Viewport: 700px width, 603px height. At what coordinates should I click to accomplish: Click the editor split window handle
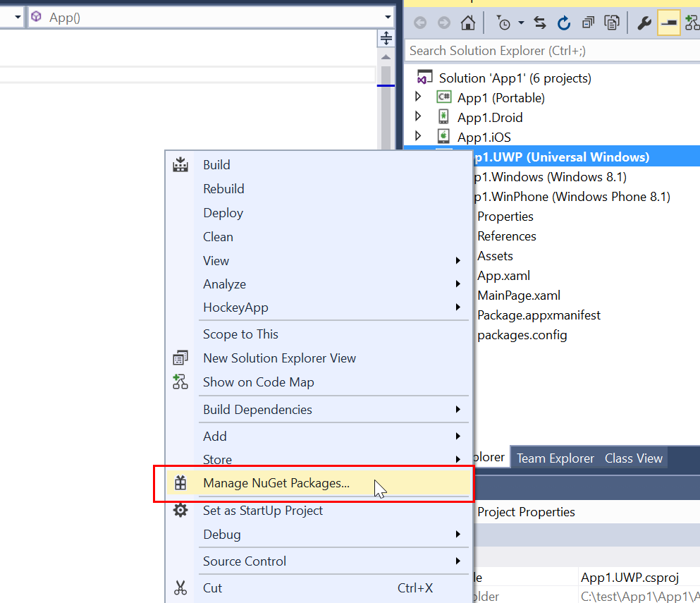point(386,38)
